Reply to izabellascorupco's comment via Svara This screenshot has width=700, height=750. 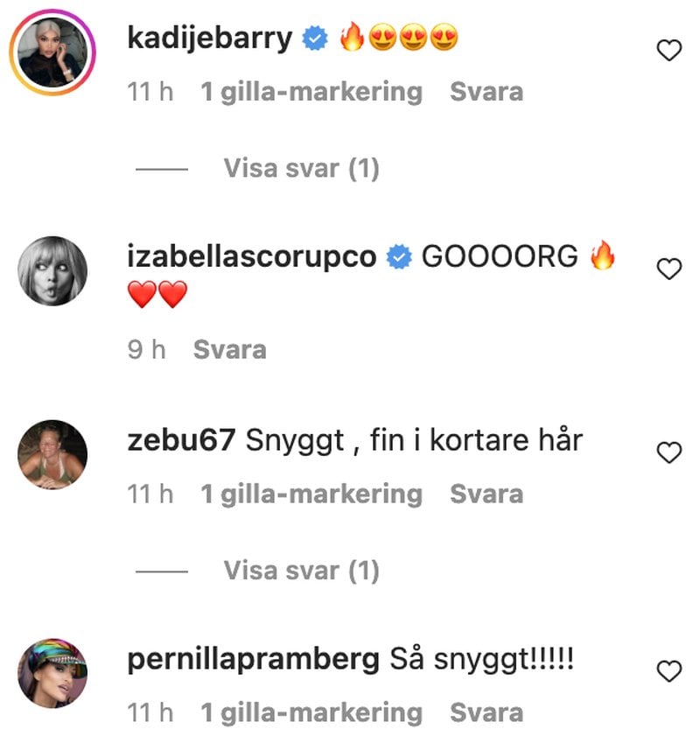tap(229, 349)
